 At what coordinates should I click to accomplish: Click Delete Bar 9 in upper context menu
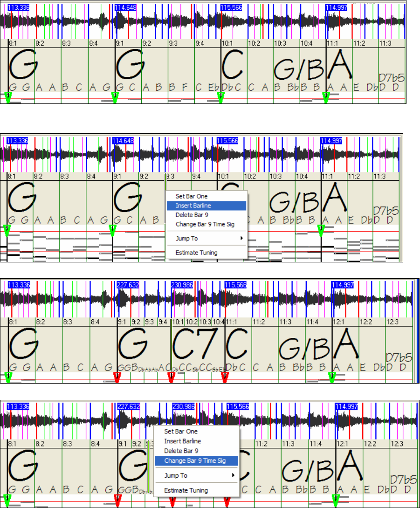tap(192, 215)
